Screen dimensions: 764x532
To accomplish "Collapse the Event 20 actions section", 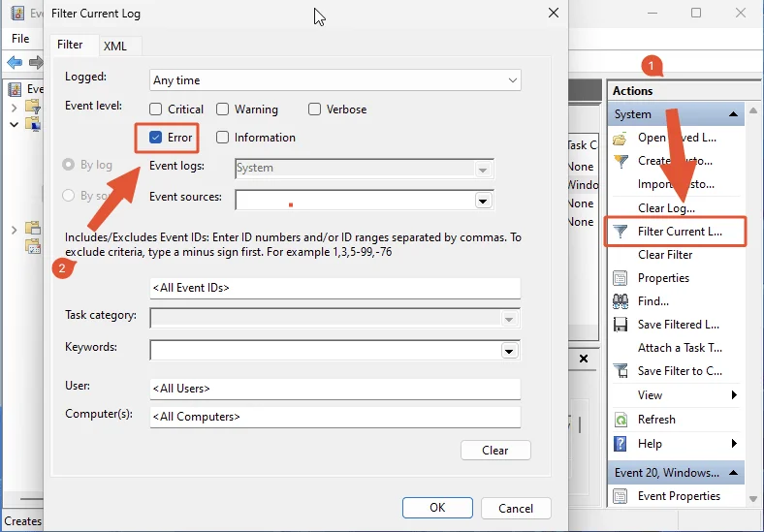I will coord(733,473).
